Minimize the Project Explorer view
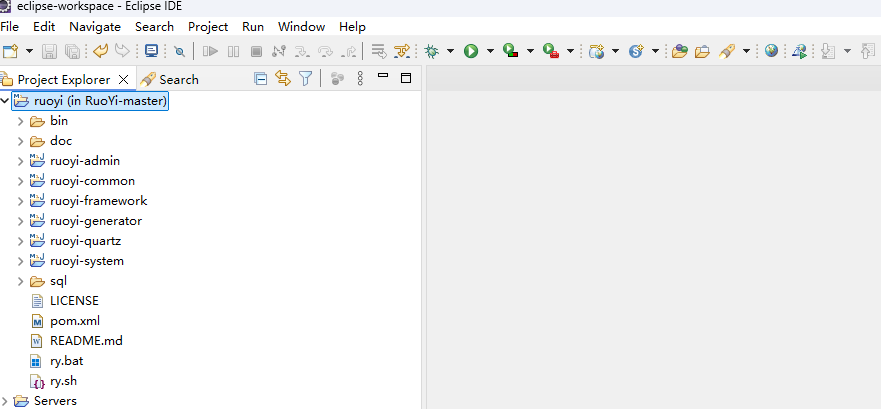Screen dimensions: 881x409 [x=383, y=75]
